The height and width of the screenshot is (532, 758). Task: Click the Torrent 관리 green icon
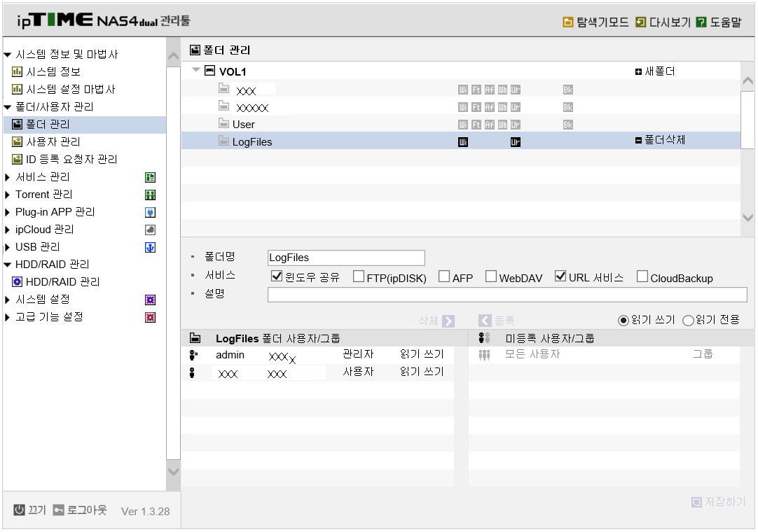(151, 195)
